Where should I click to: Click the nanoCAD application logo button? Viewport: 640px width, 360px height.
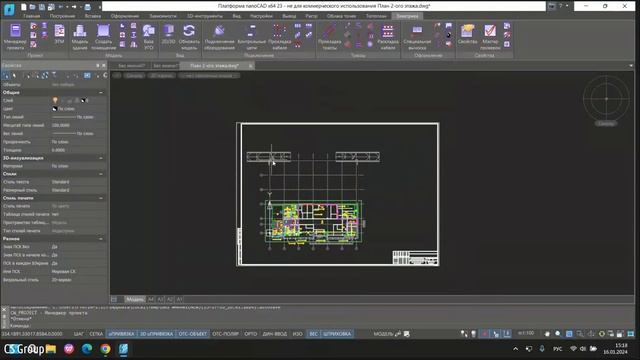[x=9, y=9]
